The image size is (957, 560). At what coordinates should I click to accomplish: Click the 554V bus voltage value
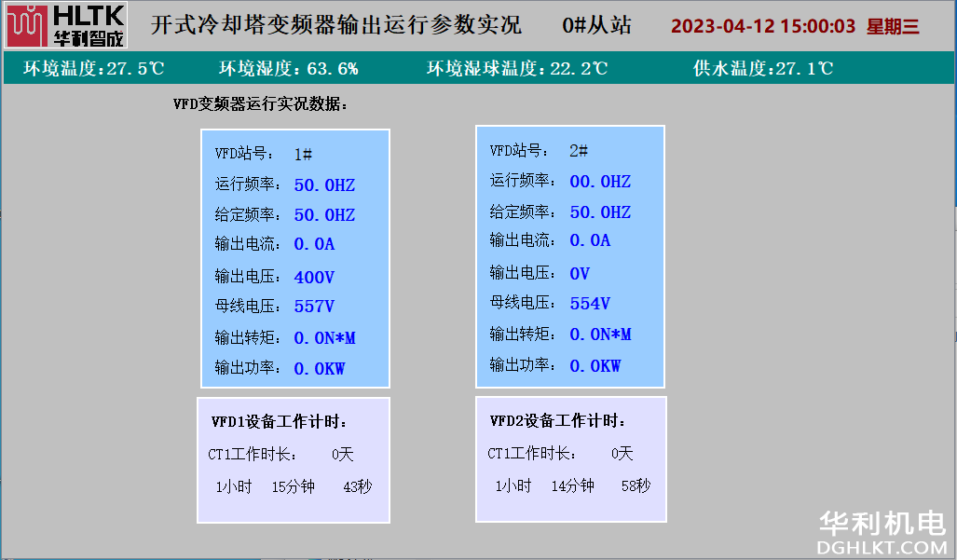[590, 304]
